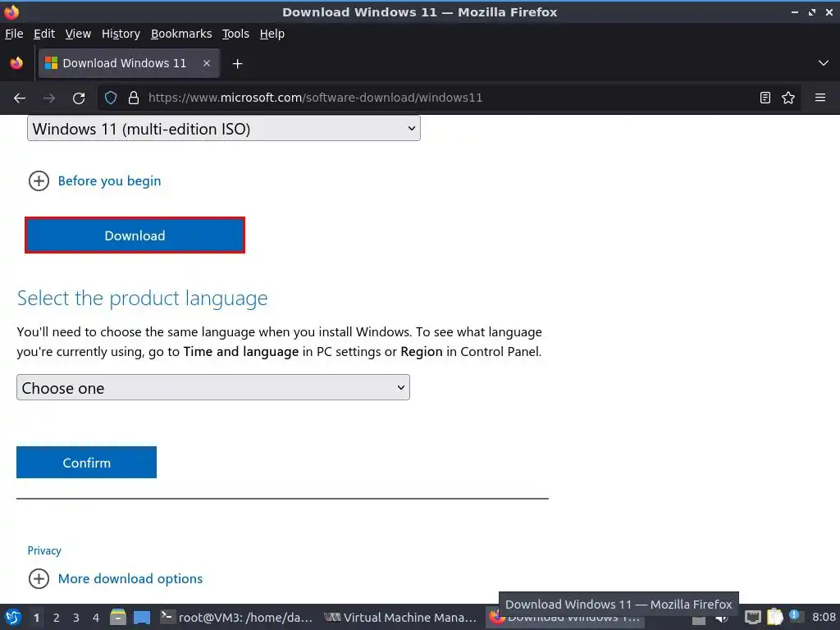Close the Download Windows 11 tab

pyautogui.click(x=206, y=63)
